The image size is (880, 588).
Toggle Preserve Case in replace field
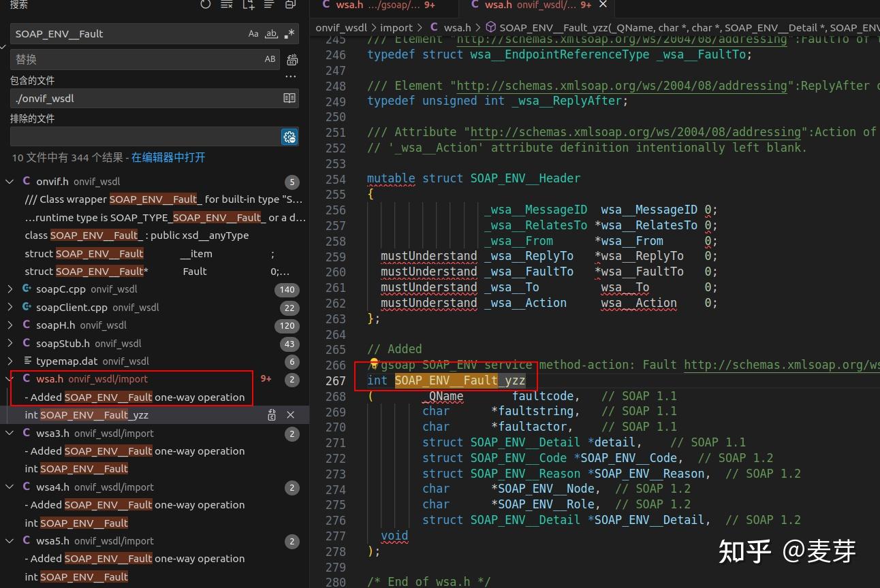point(270,60)
